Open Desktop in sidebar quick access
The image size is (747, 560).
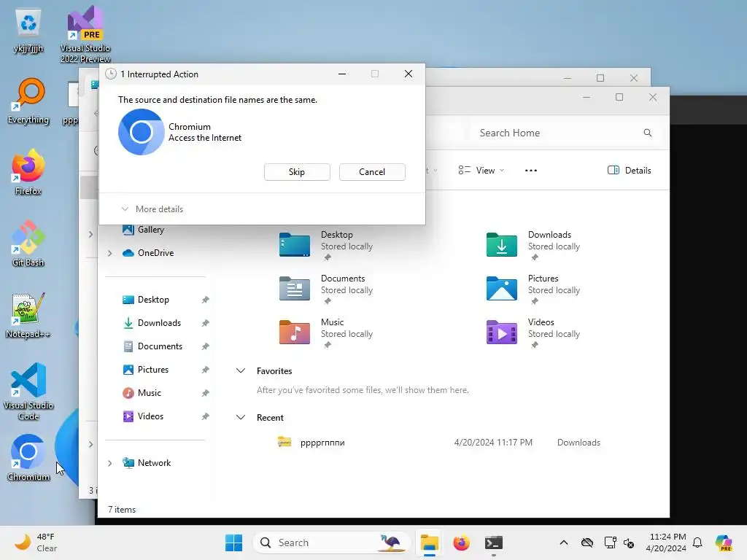pos(153,300)
